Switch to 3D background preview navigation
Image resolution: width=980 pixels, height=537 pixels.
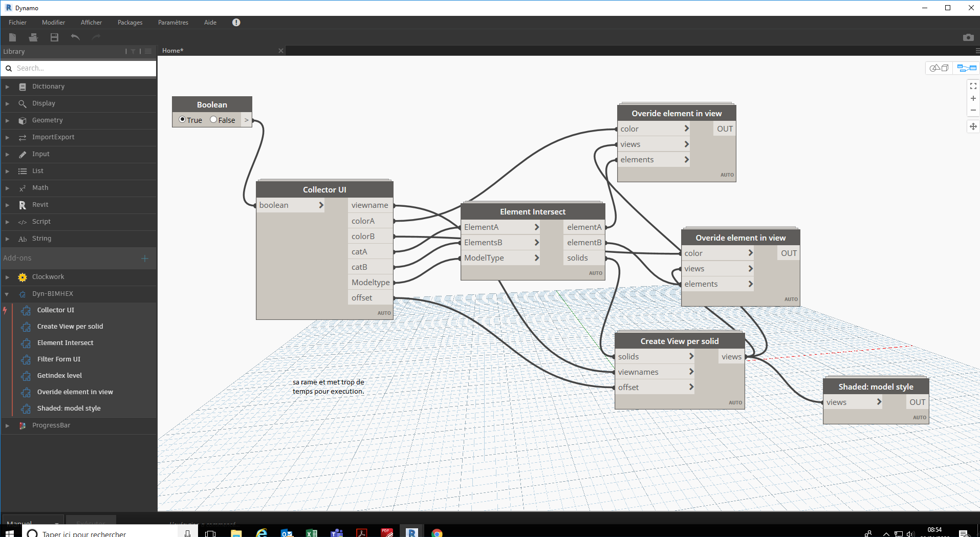[x=939, y=68]
